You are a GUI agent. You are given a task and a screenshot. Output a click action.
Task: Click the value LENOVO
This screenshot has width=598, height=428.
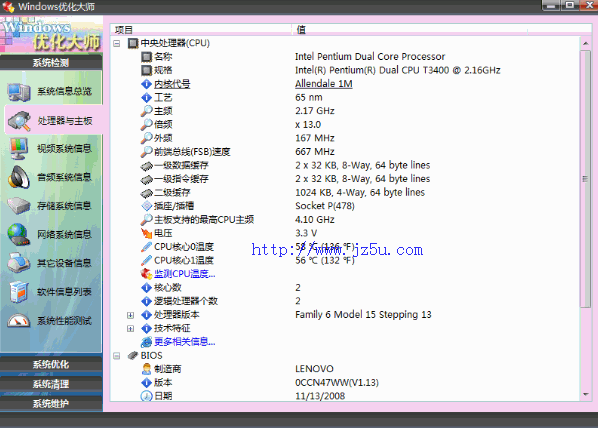pos(314,369)
